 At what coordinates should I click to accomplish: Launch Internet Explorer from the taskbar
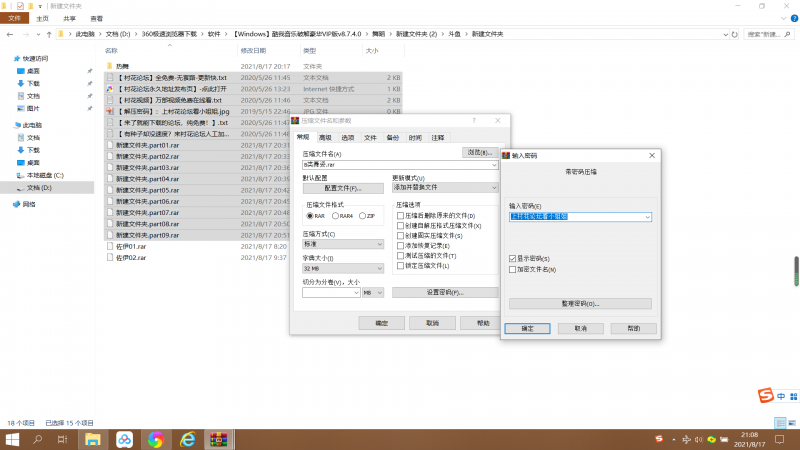[186, 439]
